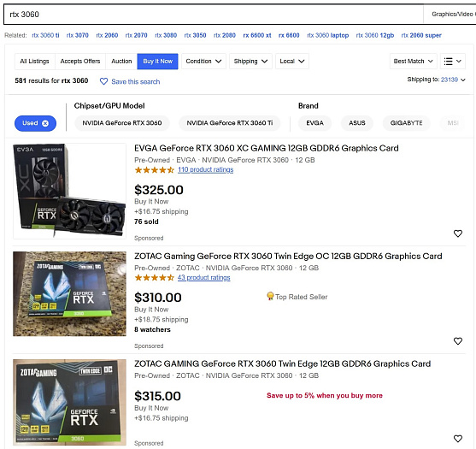Switch to the Accepts Offers tab

pyautogui.click(x=80, y=61)
